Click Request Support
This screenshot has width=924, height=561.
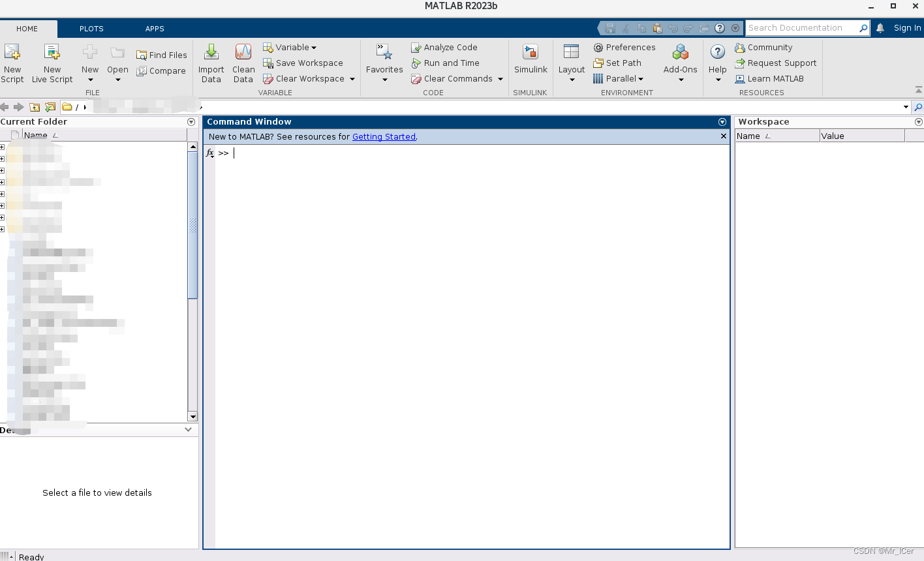[776, 63]
